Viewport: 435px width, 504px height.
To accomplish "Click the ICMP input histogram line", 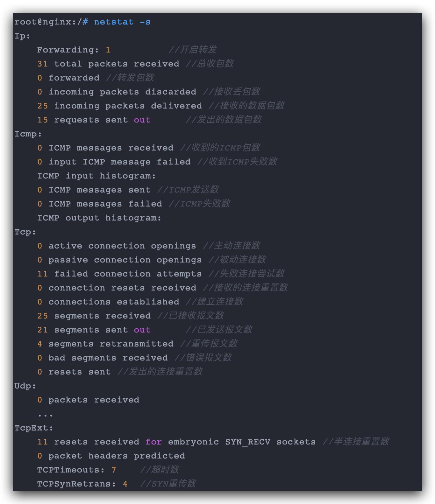I will point(96,176).
